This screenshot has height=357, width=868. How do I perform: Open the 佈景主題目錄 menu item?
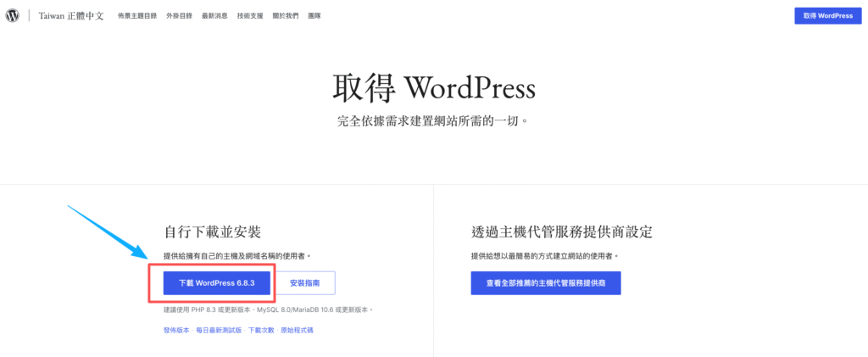136,15
